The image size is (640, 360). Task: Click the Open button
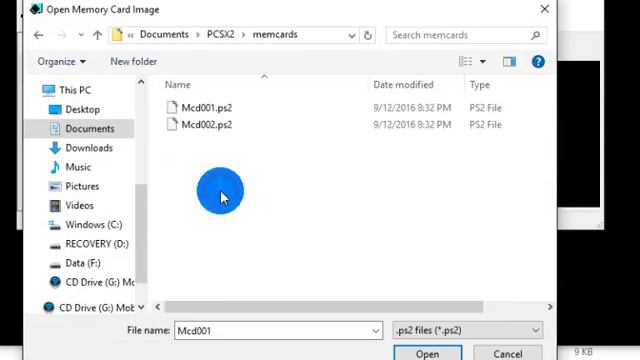point(428,353)
